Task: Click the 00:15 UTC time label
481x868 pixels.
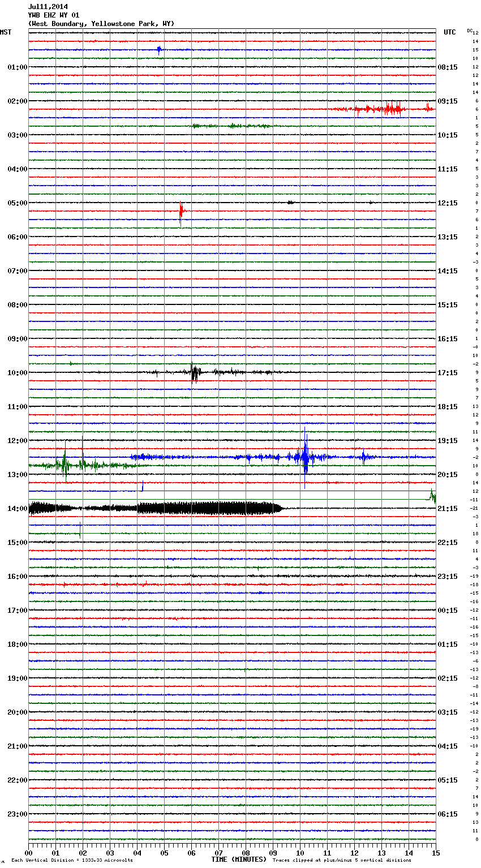Action: click(448, 611)
